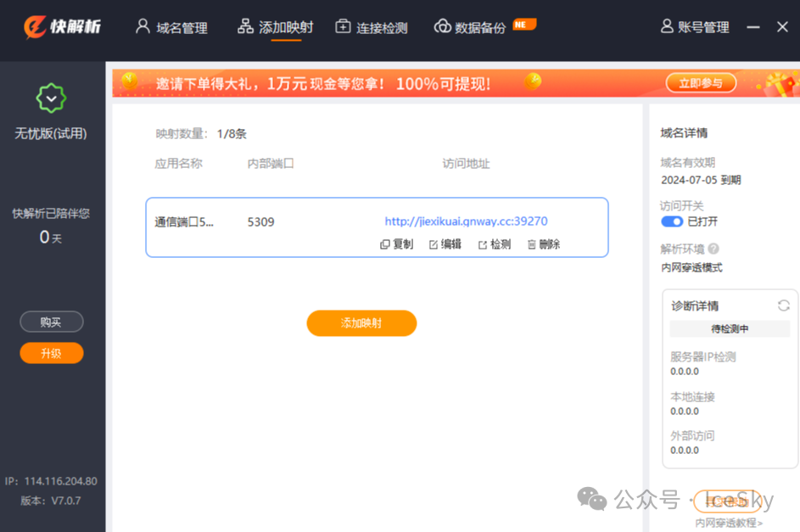
Task: Click the 购买 button
Action: (x=52, y=322)
